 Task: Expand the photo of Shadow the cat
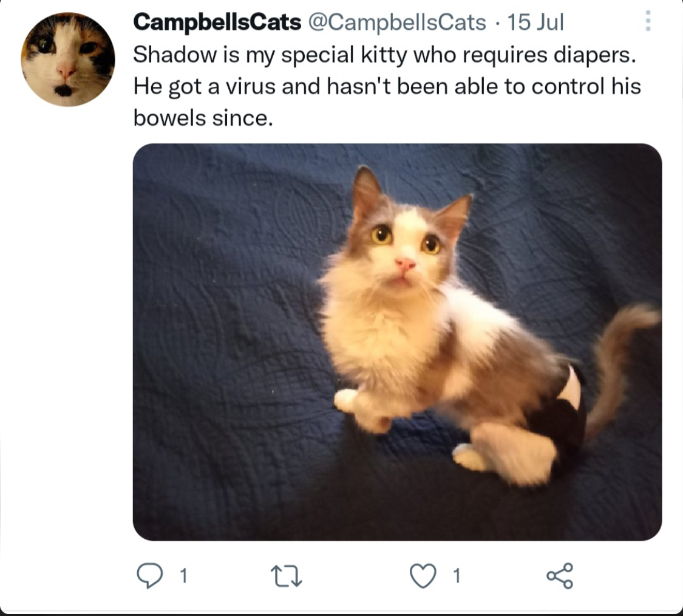pyautogui.click(x=397, y=342)
